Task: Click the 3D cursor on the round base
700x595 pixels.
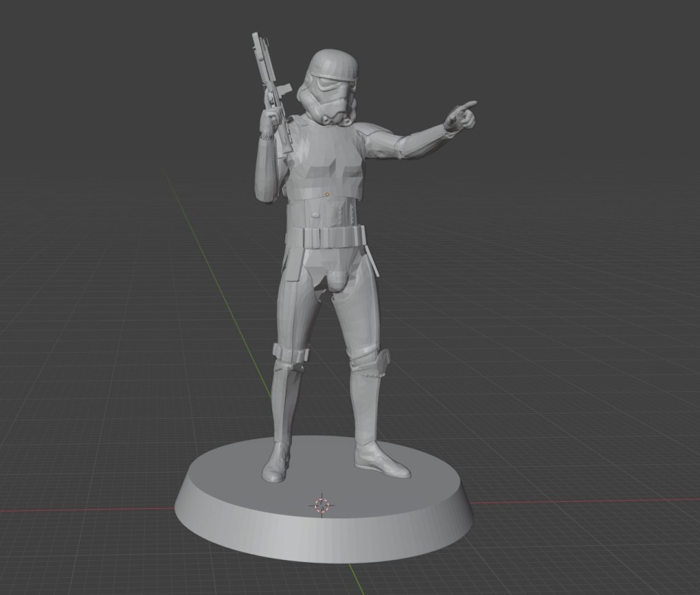Action: coord(321,505)
